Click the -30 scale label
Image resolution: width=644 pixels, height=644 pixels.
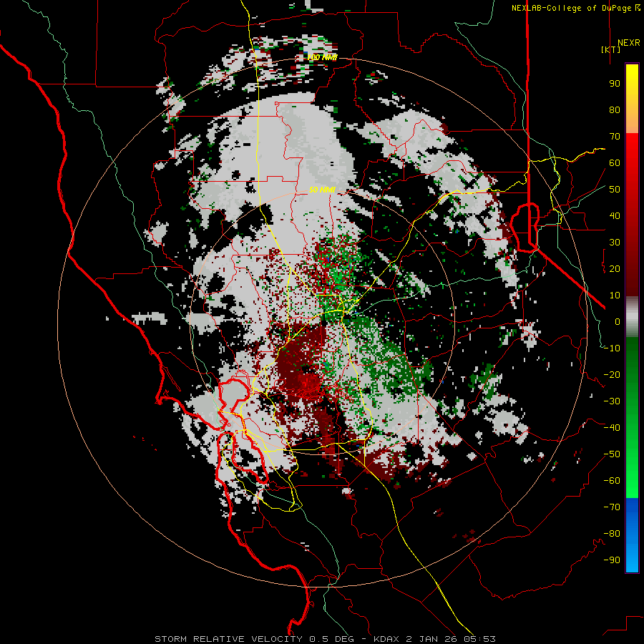coord(612,401)
